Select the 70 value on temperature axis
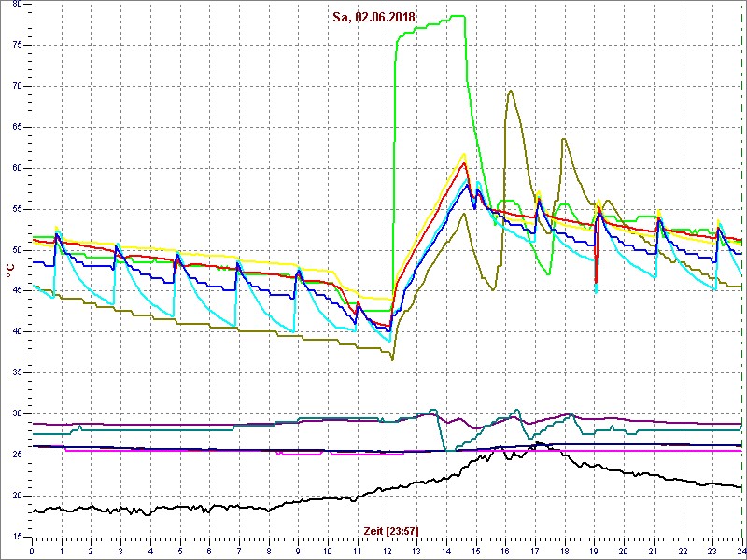The image size is (747, 560). coord(15,86)
